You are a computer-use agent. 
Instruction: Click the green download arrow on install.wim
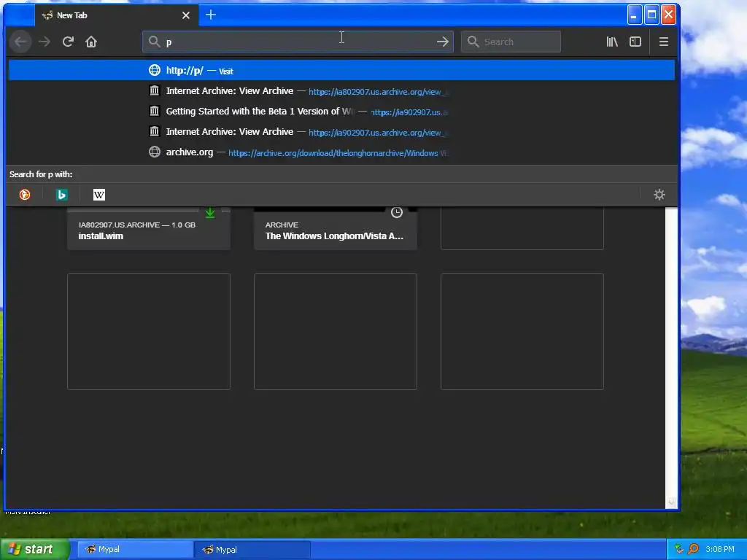coord(210,213)
